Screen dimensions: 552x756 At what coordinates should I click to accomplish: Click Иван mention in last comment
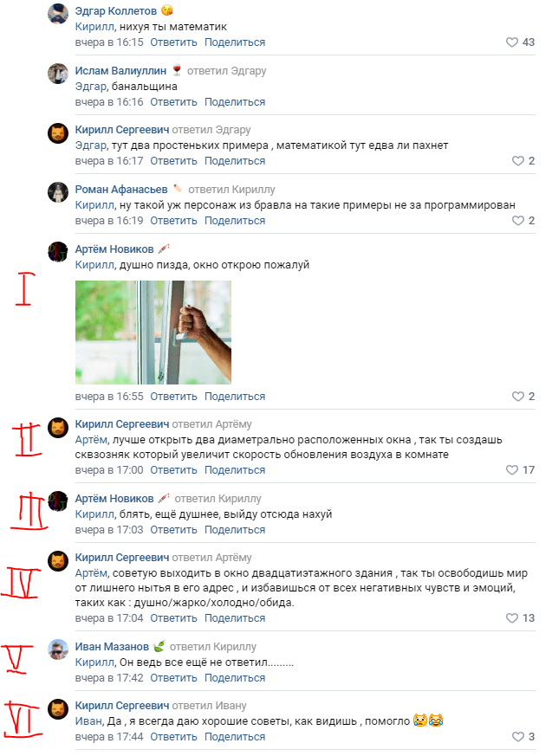point(88,721)
